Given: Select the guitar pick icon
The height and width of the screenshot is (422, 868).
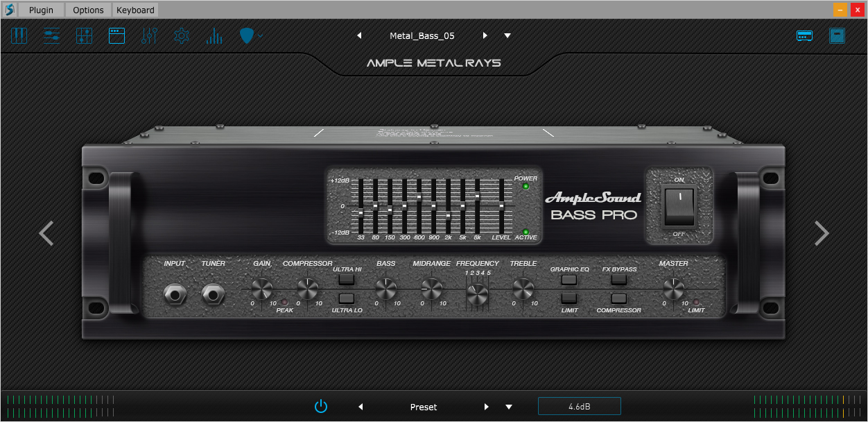Looking at the screenshot, I should pos(246,35).
